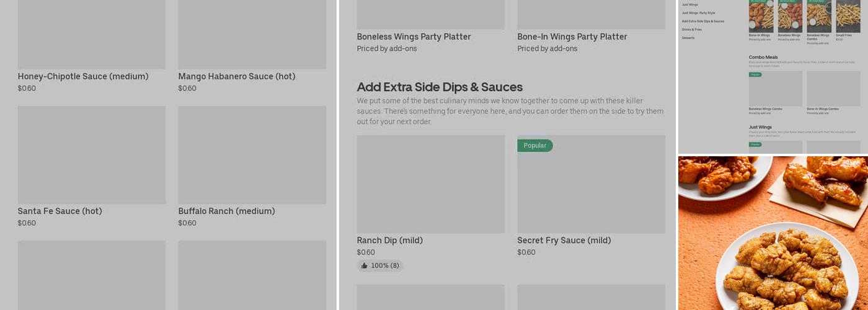Viewport: 868px width, 310px height.
Task: Select Add Extra Side Dips & Sauces in sidebar
Action: coord(702,21)
